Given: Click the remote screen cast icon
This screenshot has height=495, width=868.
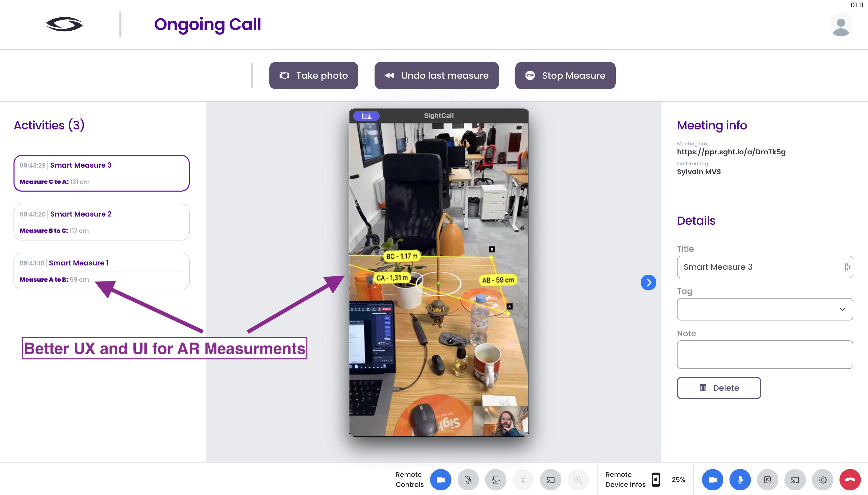Looking at the screenshot, I should click(x=551, y=480).
